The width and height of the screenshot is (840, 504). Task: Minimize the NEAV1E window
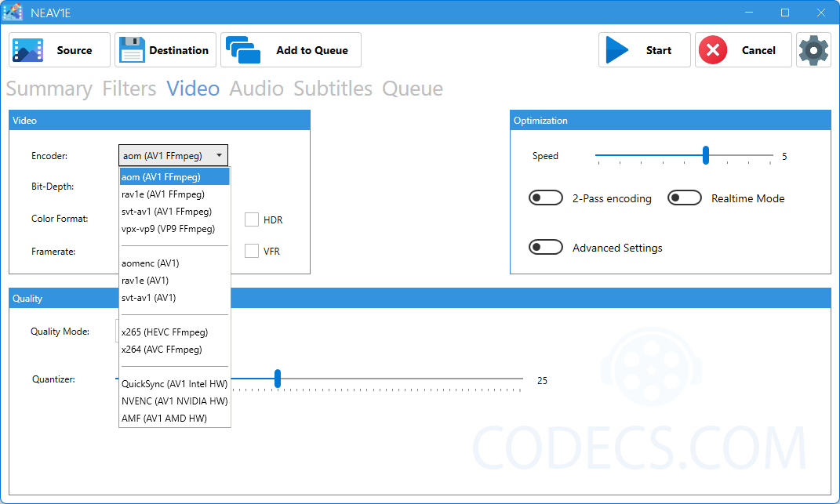[x=749, y=13]
